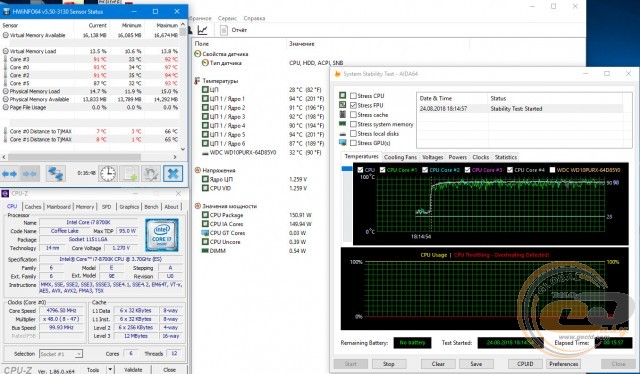
Task: Uncheck the Stress FPU checkbox
Action: pyautogui.click(x=353, y=105)
